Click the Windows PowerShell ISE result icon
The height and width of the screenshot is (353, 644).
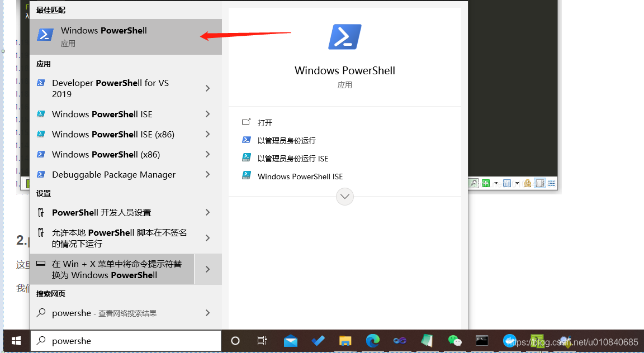click(41, 114)
